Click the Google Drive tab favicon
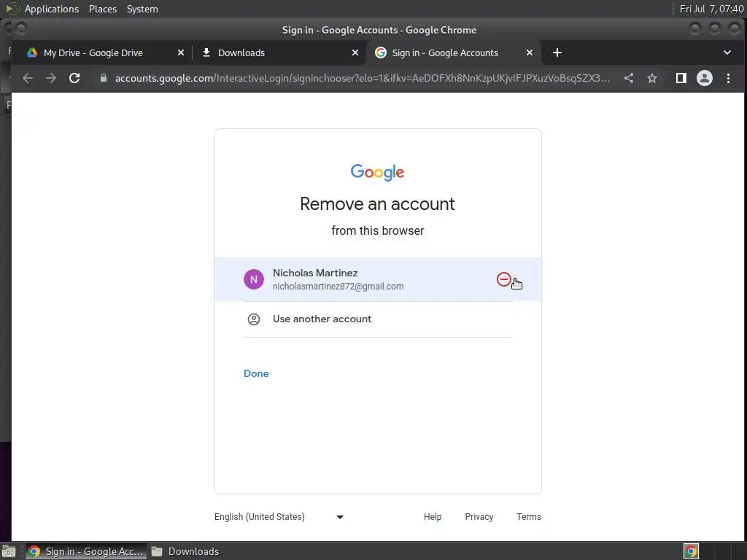The height and width of the screenshot is (560, 747). (32, 52)
